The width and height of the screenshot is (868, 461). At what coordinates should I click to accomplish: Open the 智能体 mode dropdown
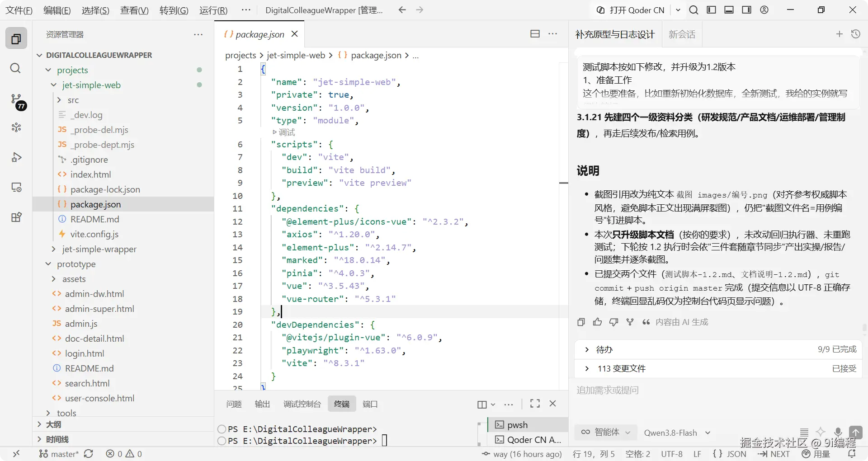606,432
